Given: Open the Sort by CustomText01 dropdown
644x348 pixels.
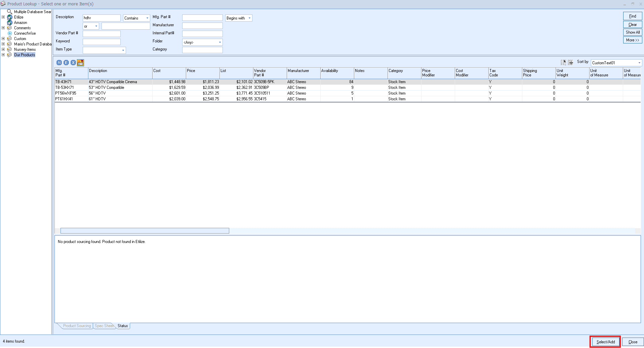Looking at the screenshot, I should click(x=639, y=63).
